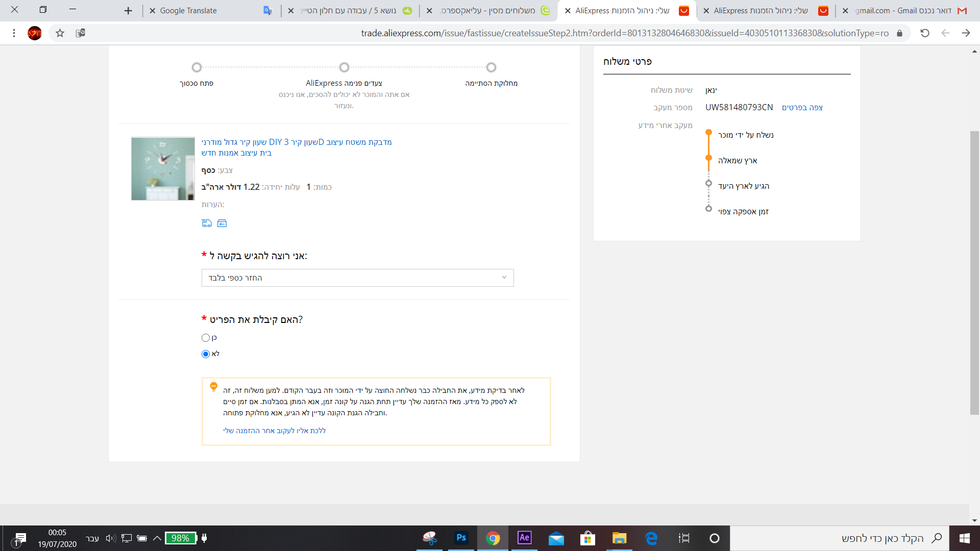The height and width of the screenshot is (551, 980).
Task: Switch to the Gmail inbox tab
Action: (903, 11)
